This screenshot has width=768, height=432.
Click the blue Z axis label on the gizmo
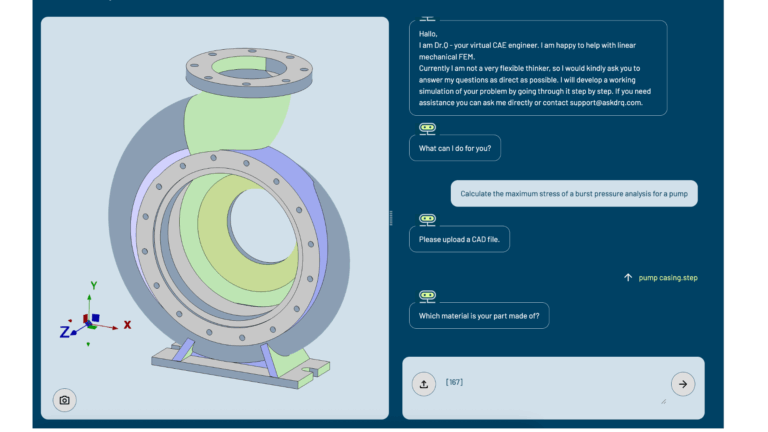point(64,332)
